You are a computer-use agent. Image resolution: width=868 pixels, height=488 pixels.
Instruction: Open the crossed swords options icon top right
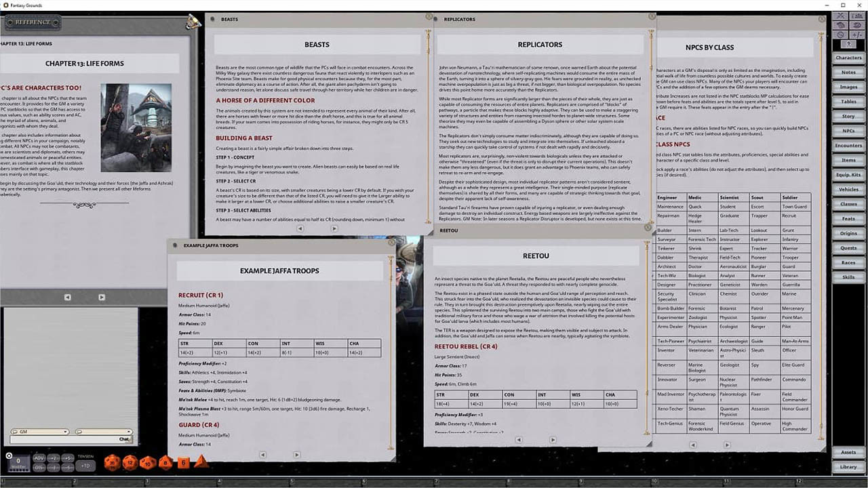842,16
